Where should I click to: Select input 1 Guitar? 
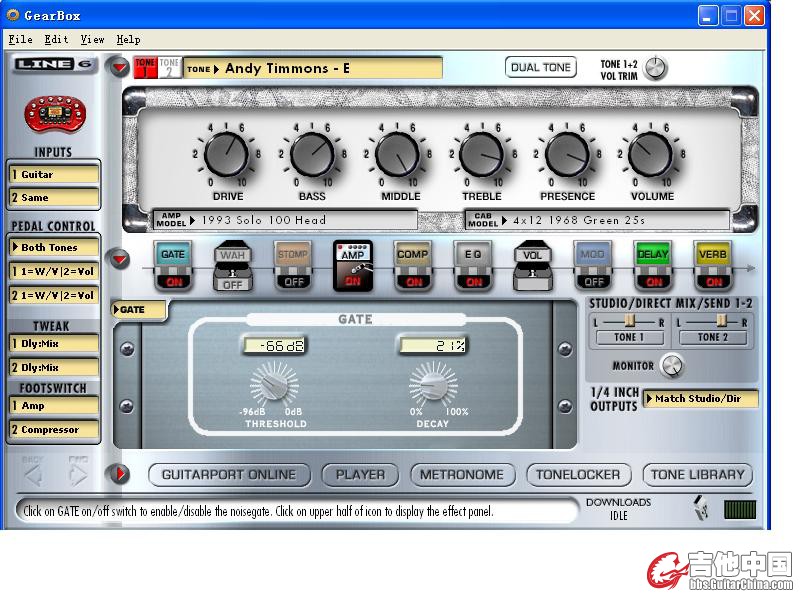pyautogui.click(x=54, y=174)
